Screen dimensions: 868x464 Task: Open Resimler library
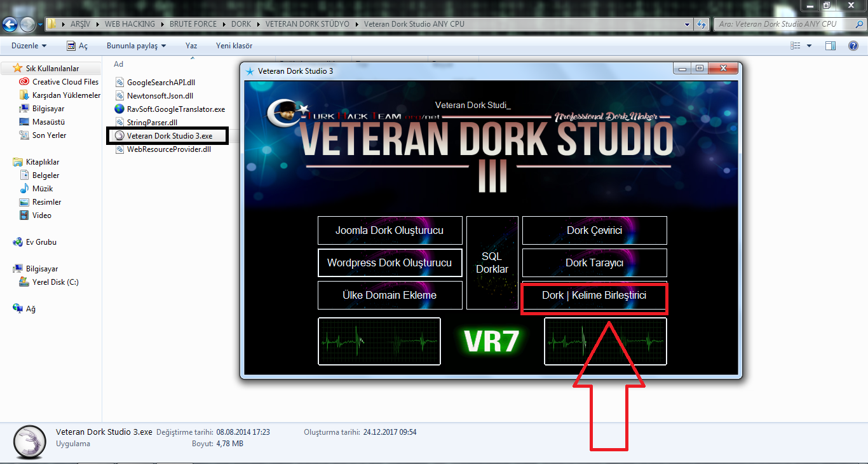[47, 201]
